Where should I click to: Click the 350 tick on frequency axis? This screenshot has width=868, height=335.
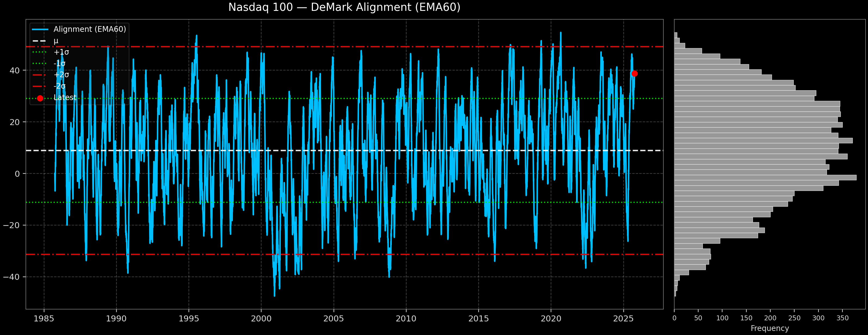(x=842, y=318)
